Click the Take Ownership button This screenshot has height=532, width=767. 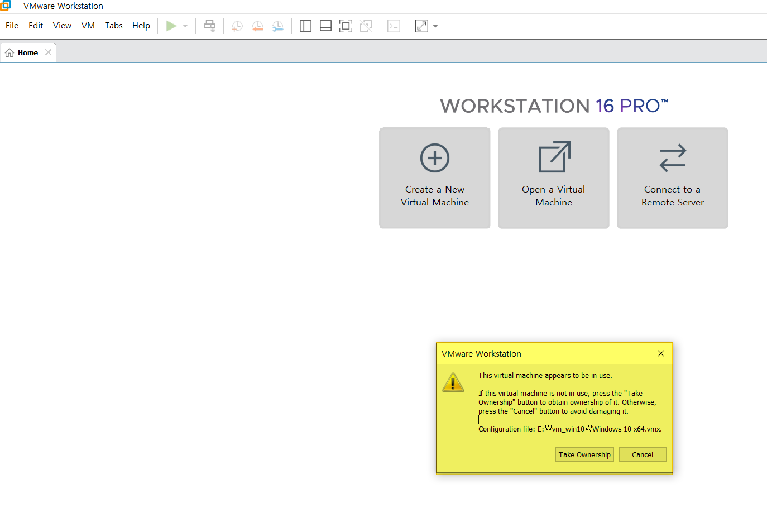(x=584, y=454)
